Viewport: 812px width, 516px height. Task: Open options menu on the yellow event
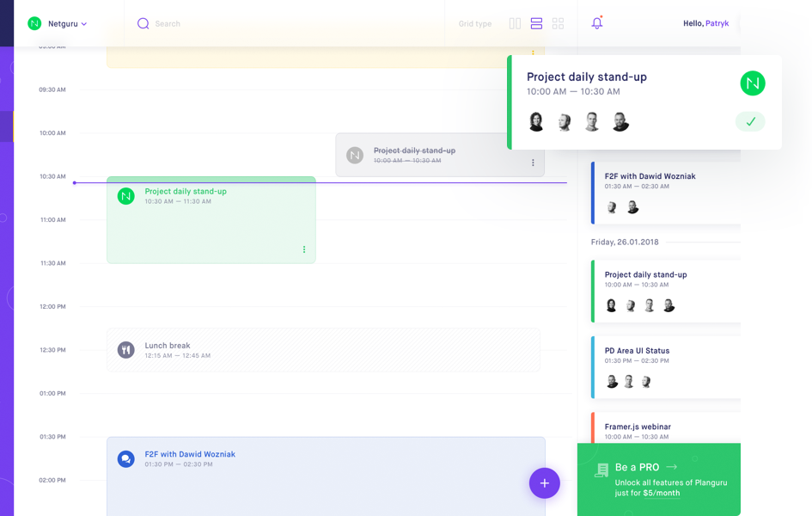pos(533,53)
